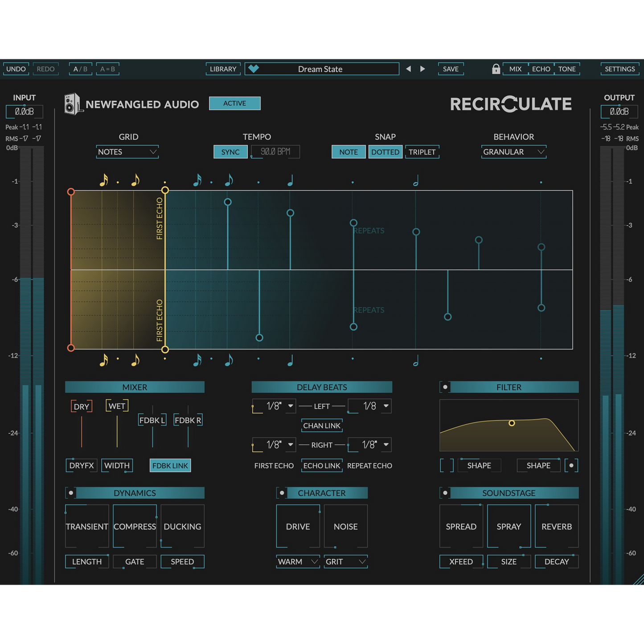644x644 pixels.
Task: Click the filter curve yellow handle
Action: tap(512, 423)
